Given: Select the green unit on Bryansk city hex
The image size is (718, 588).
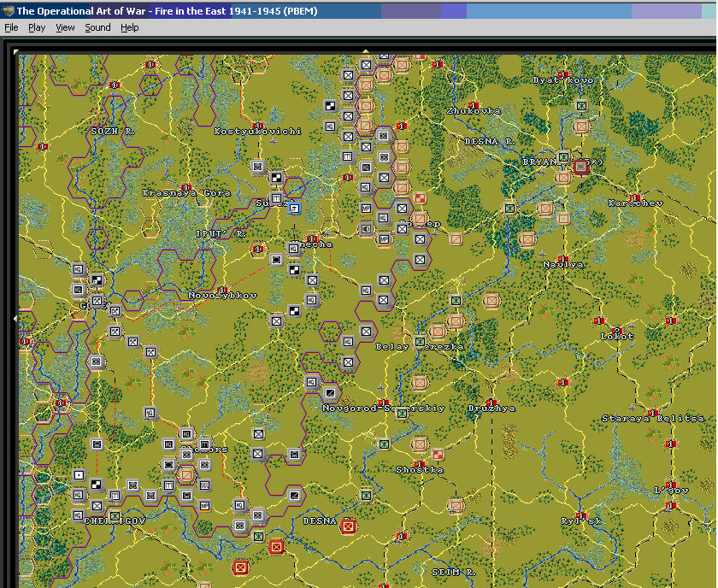Looking at the screenshot, I should (563, 157).
